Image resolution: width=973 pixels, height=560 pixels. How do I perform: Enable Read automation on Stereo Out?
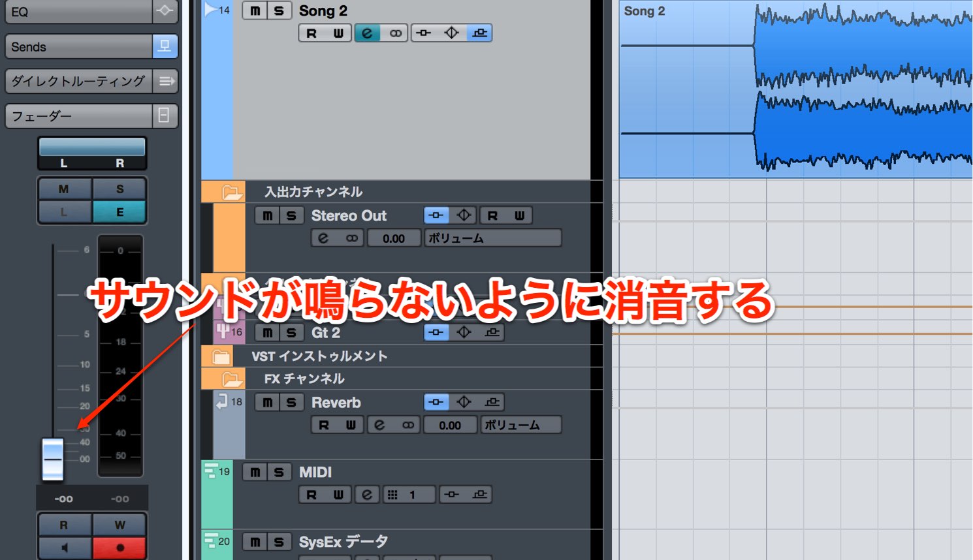coord(492,215)
